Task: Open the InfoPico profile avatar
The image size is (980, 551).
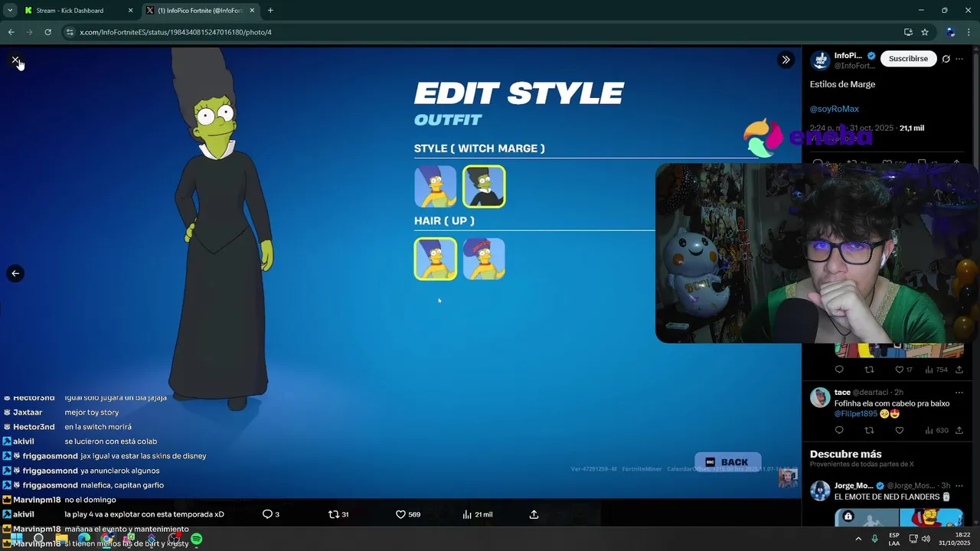Action: click(820, 60)
